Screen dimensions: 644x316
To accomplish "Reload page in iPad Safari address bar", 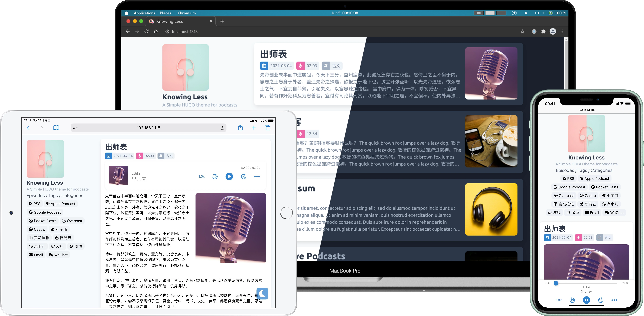I will click(x=222, y=128).
